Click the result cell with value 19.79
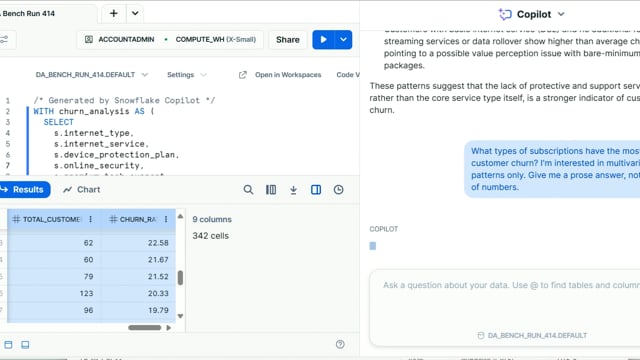The image size is (640, 360). point(138,310)
